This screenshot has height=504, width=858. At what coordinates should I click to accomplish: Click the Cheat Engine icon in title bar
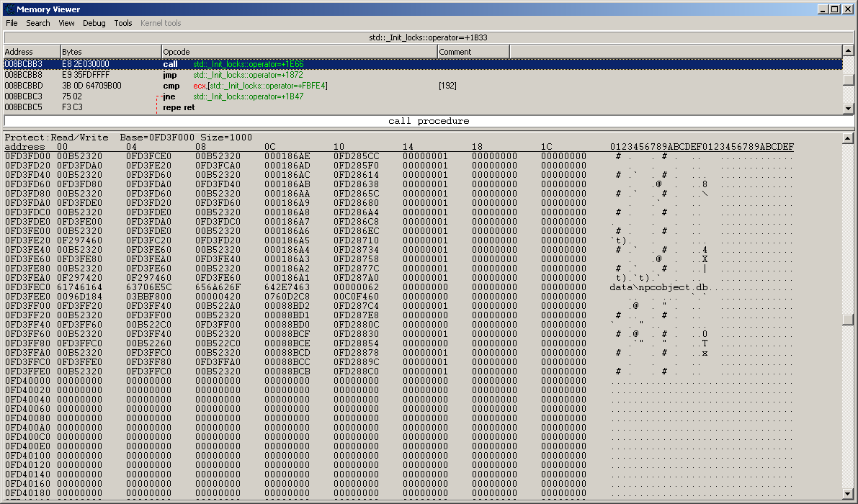click(9, 9)
